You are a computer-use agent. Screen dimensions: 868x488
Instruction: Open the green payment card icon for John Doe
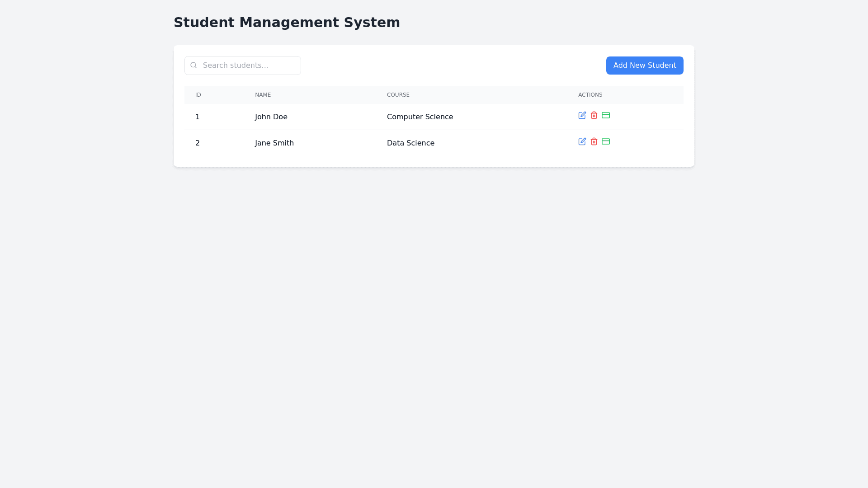605,115
